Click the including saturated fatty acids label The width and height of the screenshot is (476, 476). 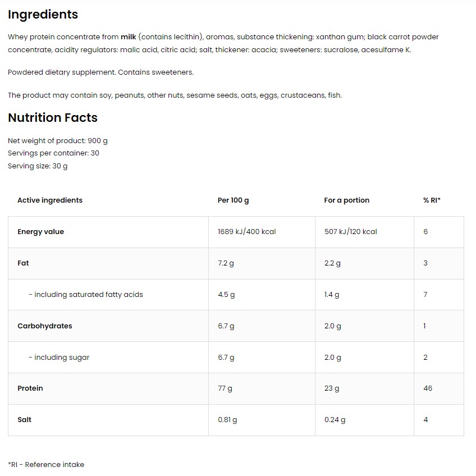click(x=86, y=295)
